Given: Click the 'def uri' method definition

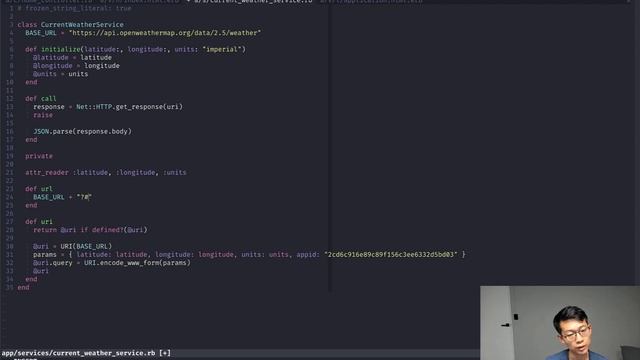Looking at the screenshot, I should point(39,222).
